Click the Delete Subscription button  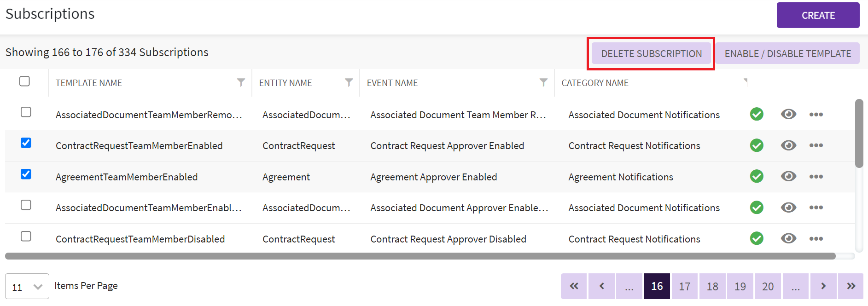tap(651, 54)
